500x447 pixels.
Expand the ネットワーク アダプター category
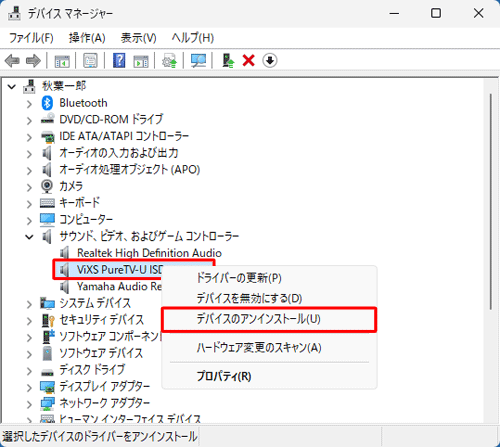[29, 404]
